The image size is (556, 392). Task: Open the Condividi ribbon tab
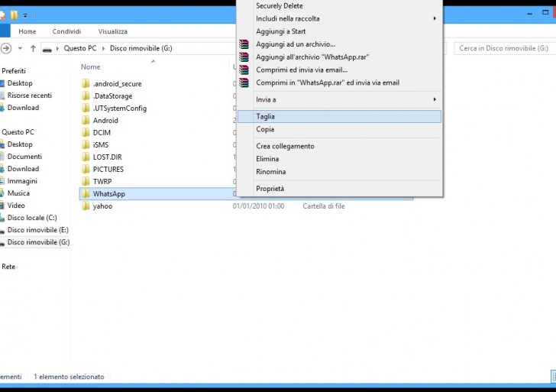pyautogui.click(x=66, y=31)
